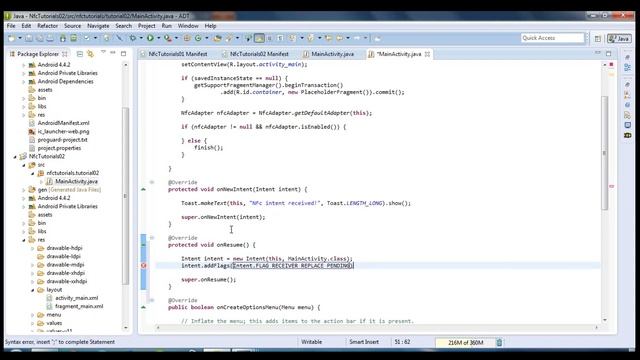The width and height of the screenshot is (640, 360).
Task: Run the garbage collector trash icon
Action: [x=499, y=342]
